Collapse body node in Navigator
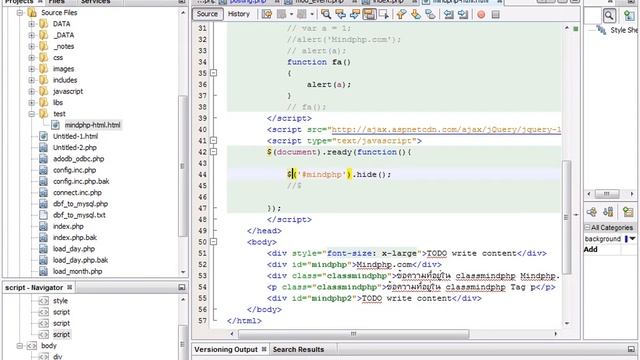This screenshot has width=640, height=360. [x=20, y=346]
